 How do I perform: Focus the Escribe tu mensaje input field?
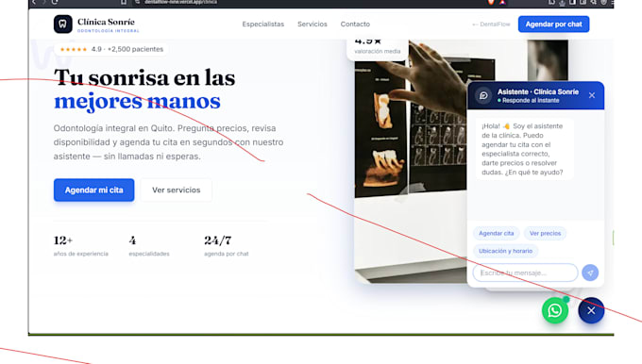pos(525,273)
